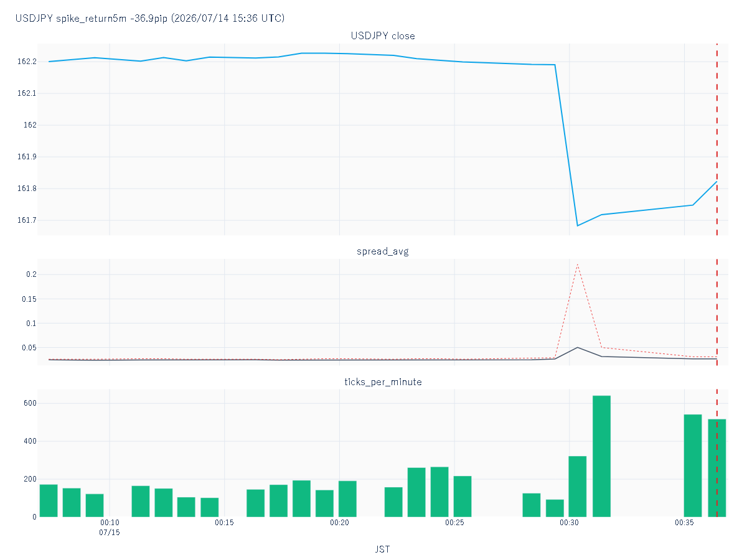747x560 pixels.
Task: Click the 00:10 07/15 date axis label
Action: point(110,528)
